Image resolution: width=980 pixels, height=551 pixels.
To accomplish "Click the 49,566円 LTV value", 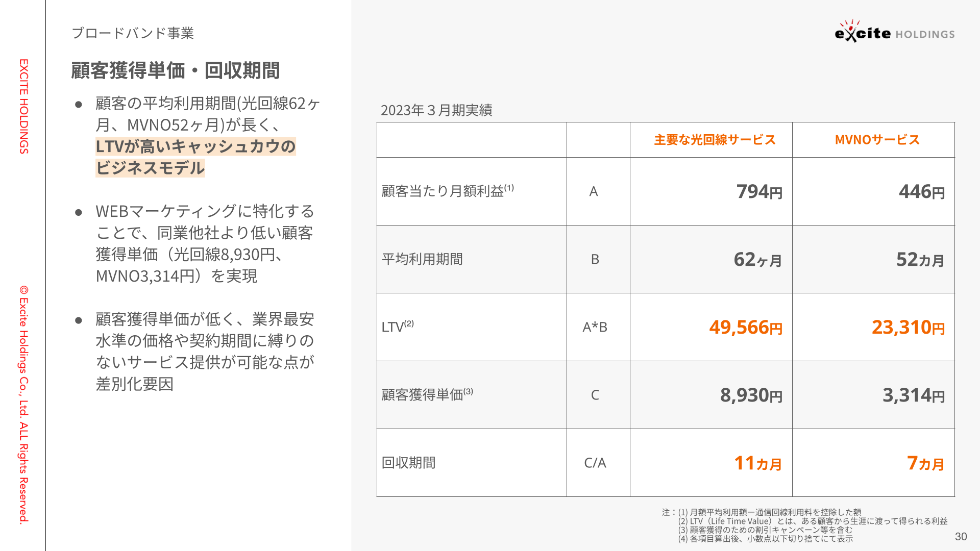I will (x=746, y=328).
